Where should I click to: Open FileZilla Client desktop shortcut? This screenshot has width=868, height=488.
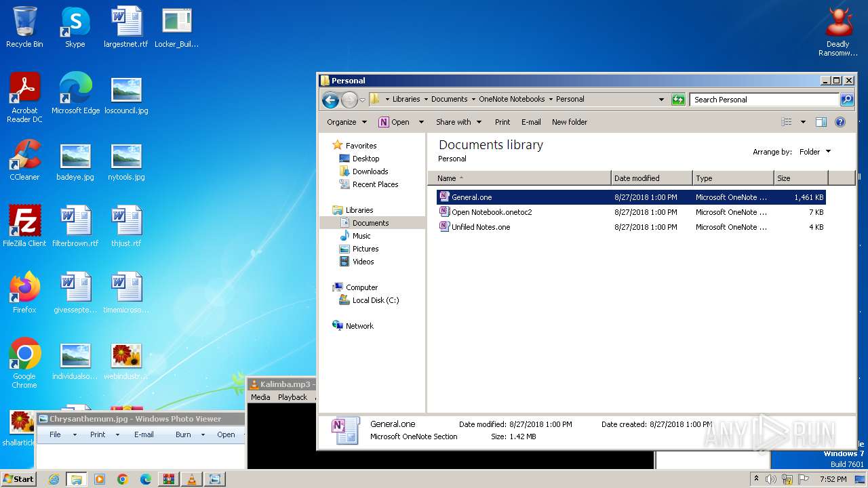[24, 226]
